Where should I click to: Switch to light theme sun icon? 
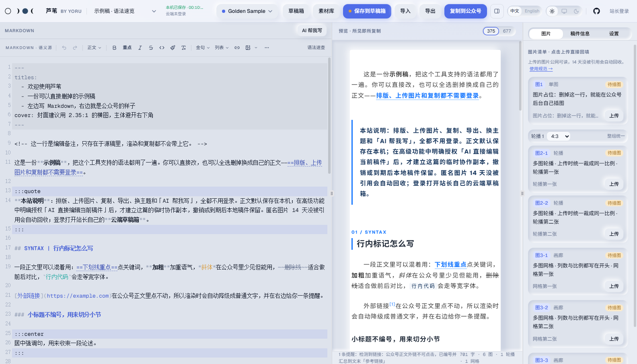(x=552, y=11)
